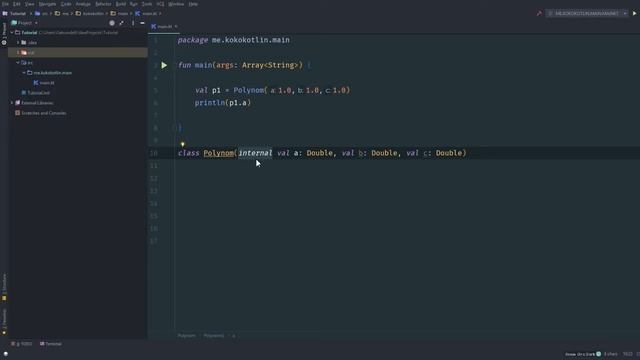Click main.kt breadcrumb in navigation bar
640x360 pixels.
pos(146,13)
